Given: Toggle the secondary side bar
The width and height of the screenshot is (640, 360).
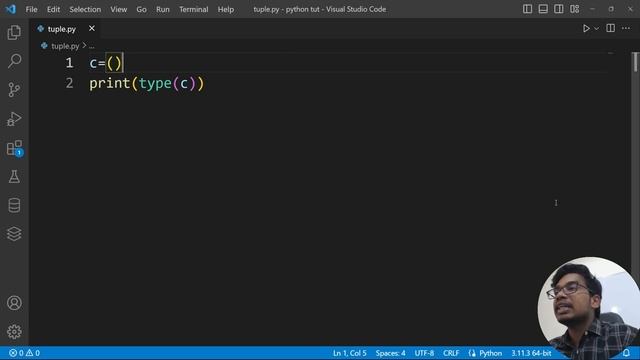Looking at the screenshot, I should point(558,9).
